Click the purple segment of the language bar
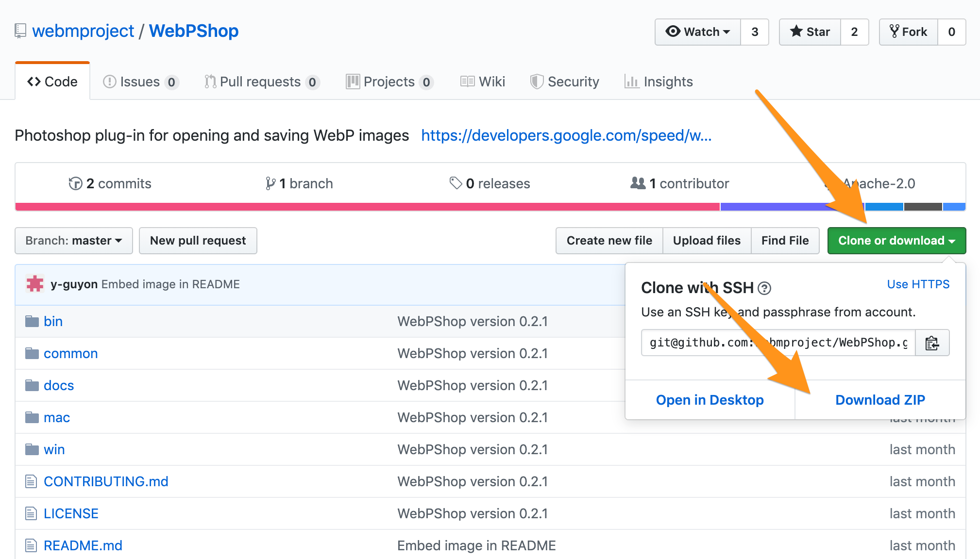This screenshot has width=980, height=559. click(x=793, y=207)
